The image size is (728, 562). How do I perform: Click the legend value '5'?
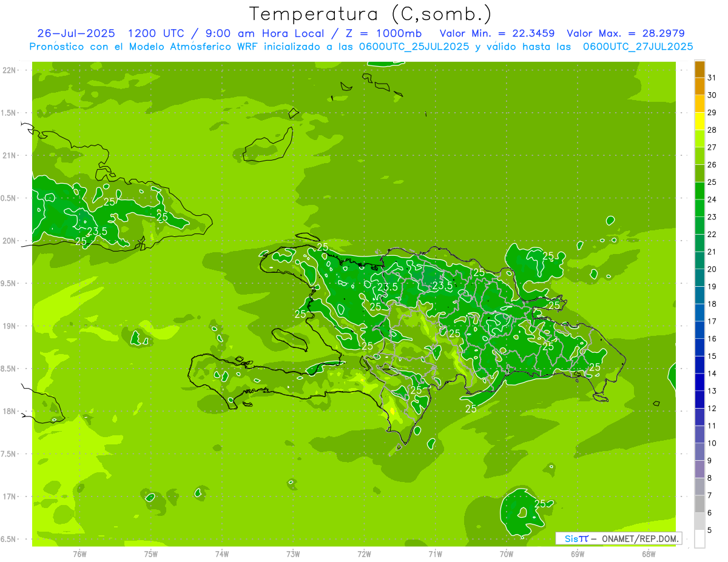709,530
